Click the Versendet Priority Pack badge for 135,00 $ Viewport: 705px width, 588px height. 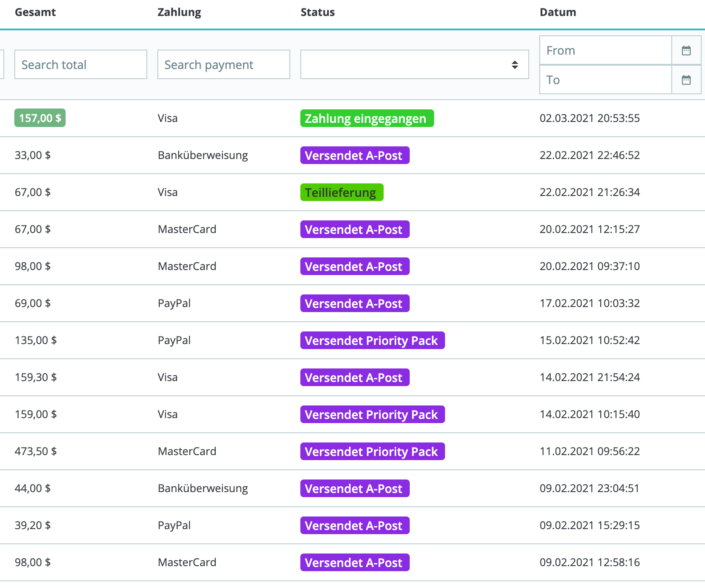click(x=372, y=341)
